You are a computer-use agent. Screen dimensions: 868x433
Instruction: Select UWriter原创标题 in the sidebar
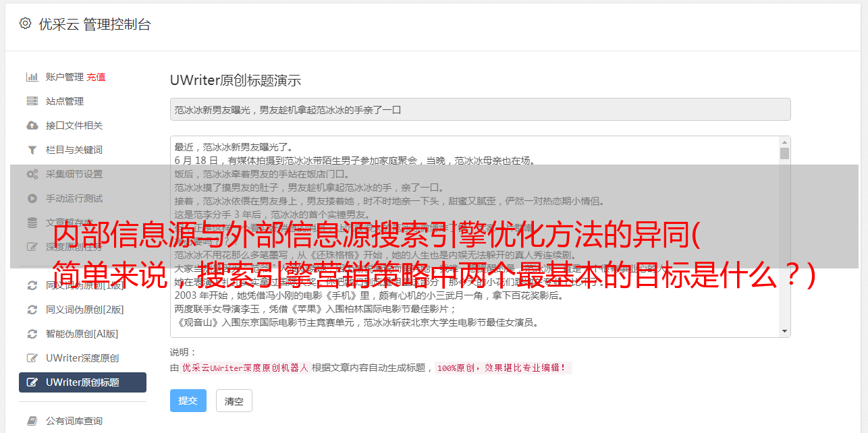(82, 382)
